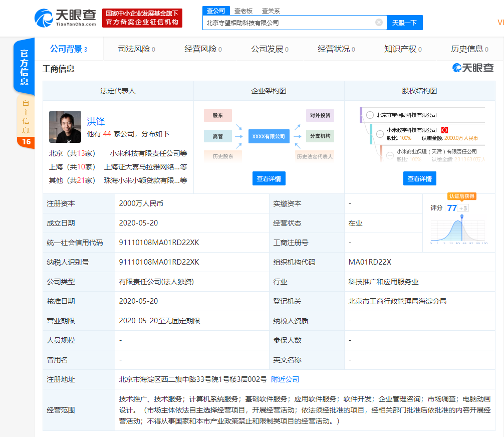Clear the search box using the × icon
The width and height of the screenshot is (504, 437).
[379, 23]
